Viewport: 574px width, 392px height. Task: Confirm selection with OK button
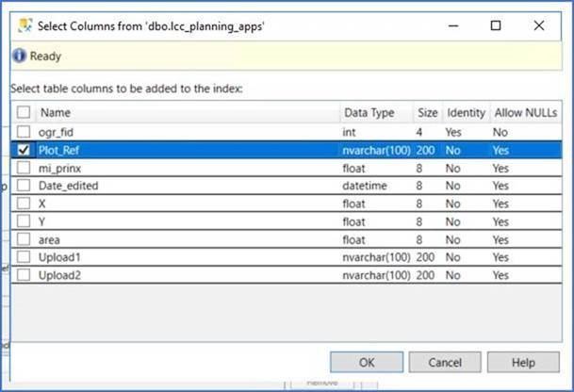(367, 363)
